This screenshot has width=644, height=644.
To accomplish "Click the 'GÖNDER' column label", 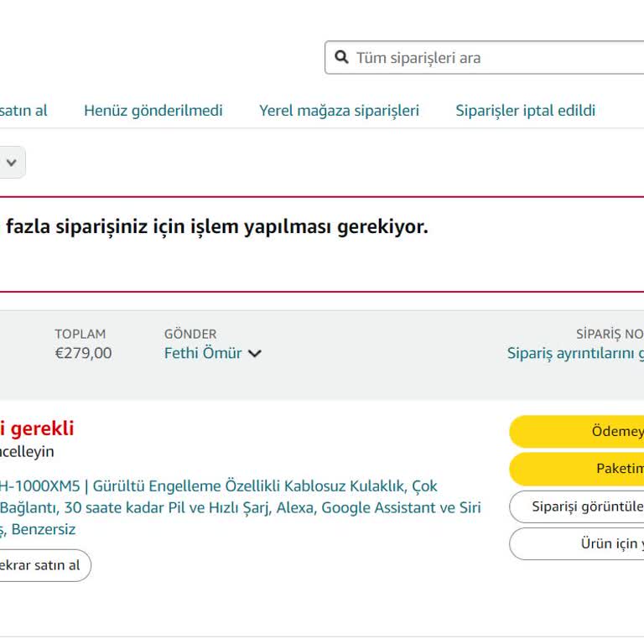I will (190, 334).
